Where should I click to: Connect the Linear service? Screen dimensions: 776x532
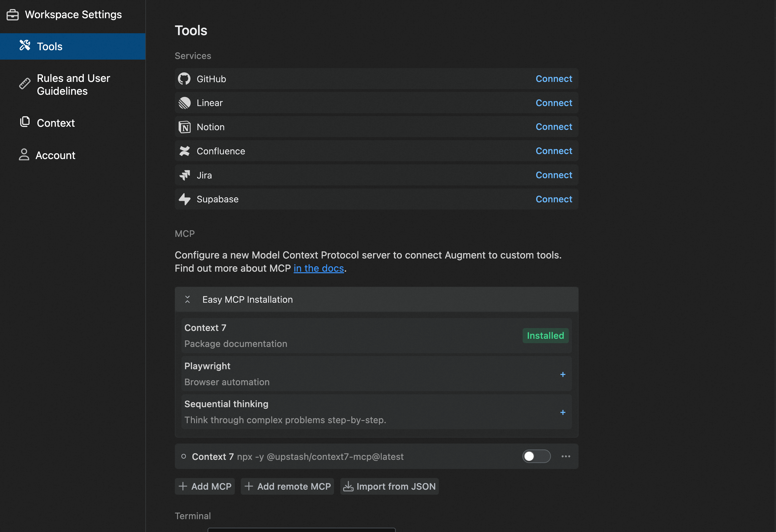coord(554,103)
